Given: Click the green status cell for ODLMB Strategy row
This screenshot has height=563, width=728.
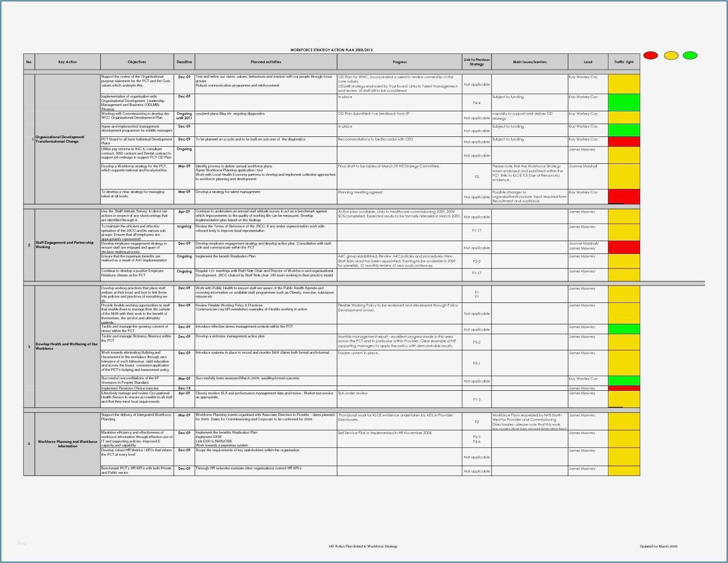Looking at the screenshot, I should tap(623, 102).
